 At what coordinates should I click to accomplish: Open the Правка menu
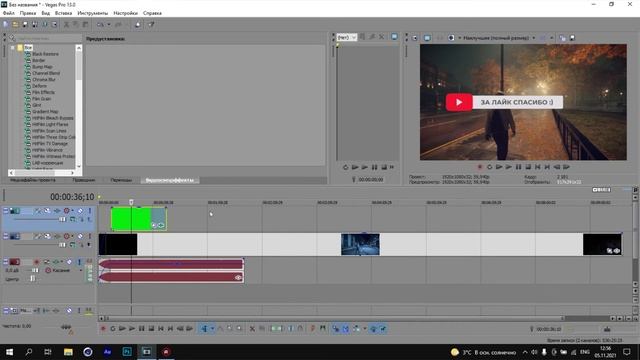(28, 13)
